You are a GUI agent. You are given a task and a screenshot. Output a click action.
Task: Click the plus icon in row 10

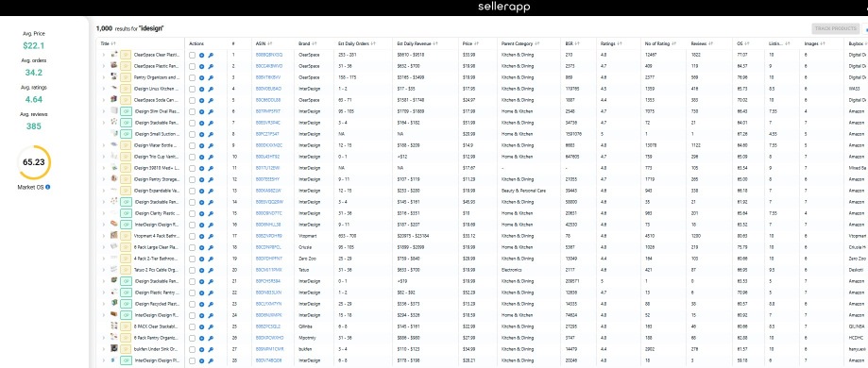coord(201,157)
